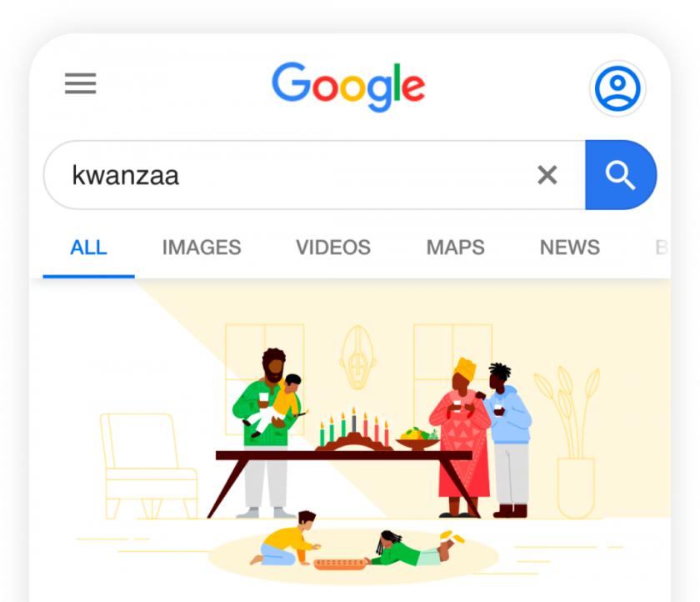Open the MAPS tab
Image resolution: width=700 pixels, height=602 pixels.
(455, 248)
